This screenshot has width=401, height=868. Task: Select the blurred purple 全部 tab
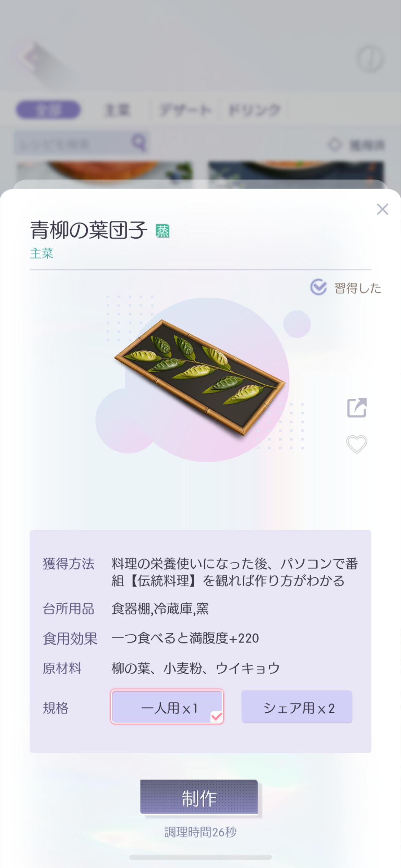click(48, 110)
